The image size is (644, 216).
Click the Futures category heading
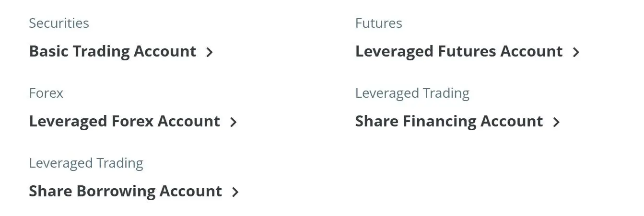pyautogui.click(x=379, y=23)
